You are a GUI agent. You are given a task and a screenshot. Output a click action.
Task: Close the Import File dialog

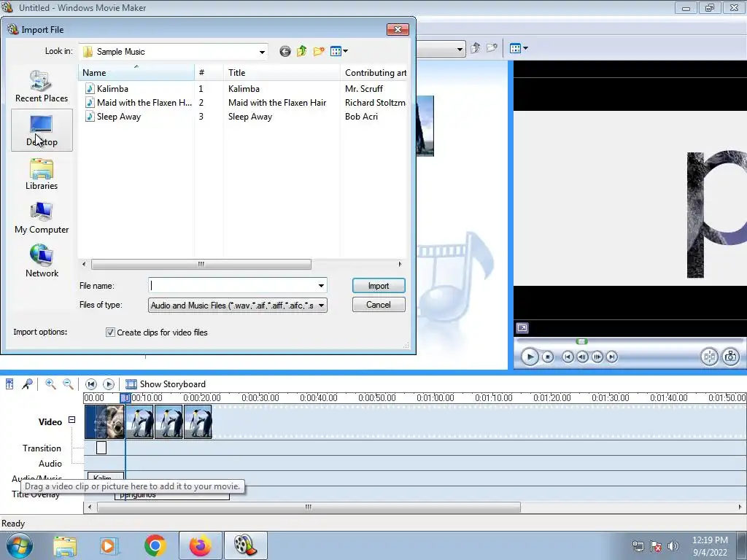click(x=398, y=29)
